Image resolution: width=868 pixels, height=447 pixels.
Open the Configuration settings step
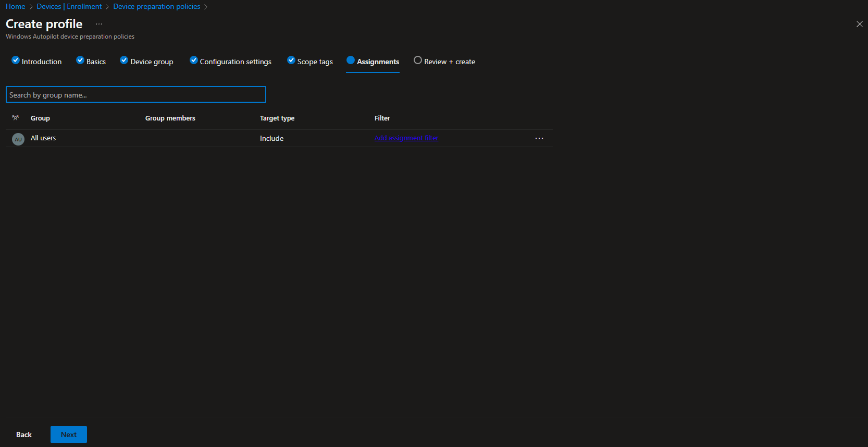click(x=230, y=61)
